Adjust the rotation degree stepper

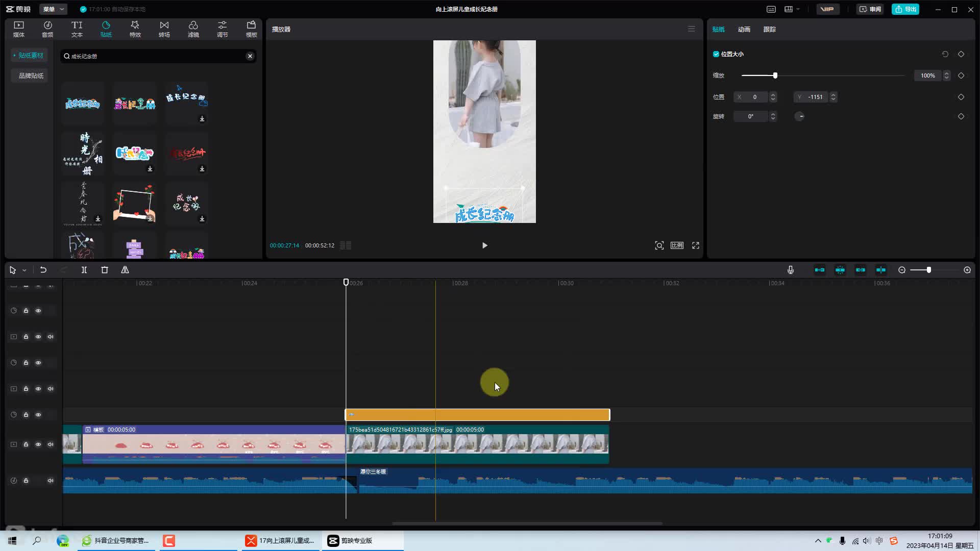773,116
